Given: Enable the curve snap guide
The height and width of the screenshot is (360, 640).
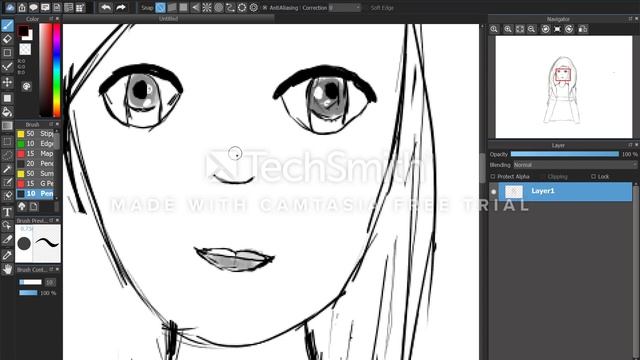Looking at the screenshot, I should point(230,7).
